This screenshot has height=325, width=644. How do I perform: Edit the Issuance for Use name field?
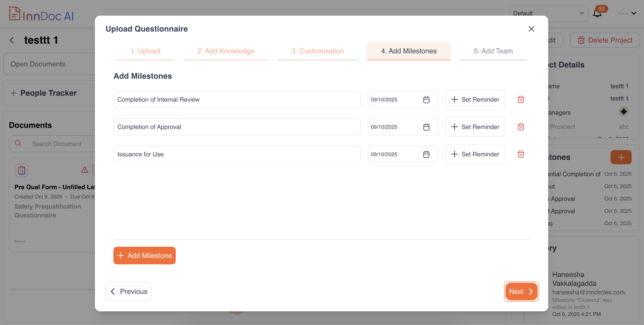point(237,154)
